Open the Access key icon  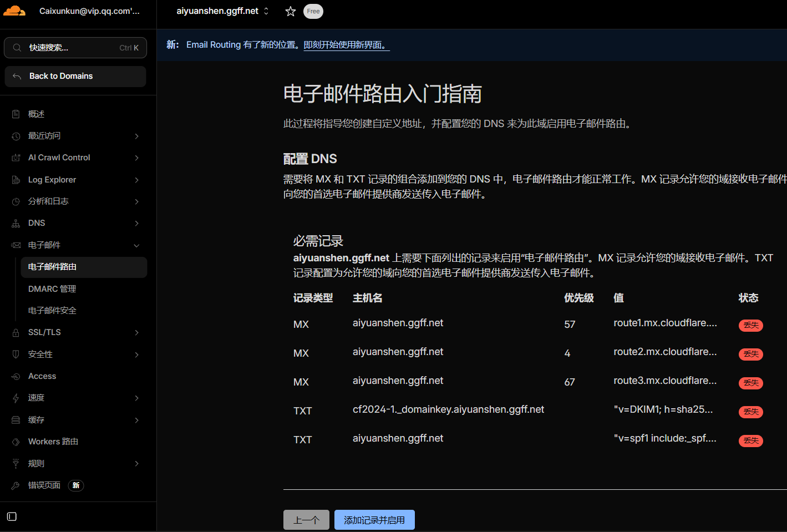coord(16,376)
